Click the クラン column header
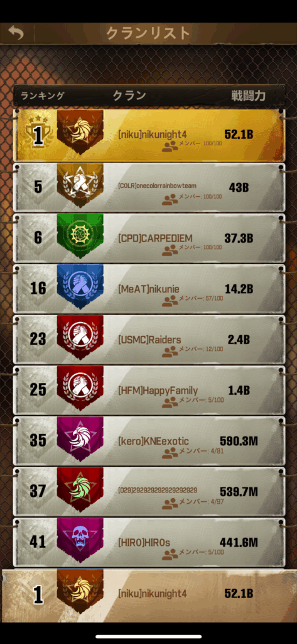Screen dimensions: 297x644 129,96
